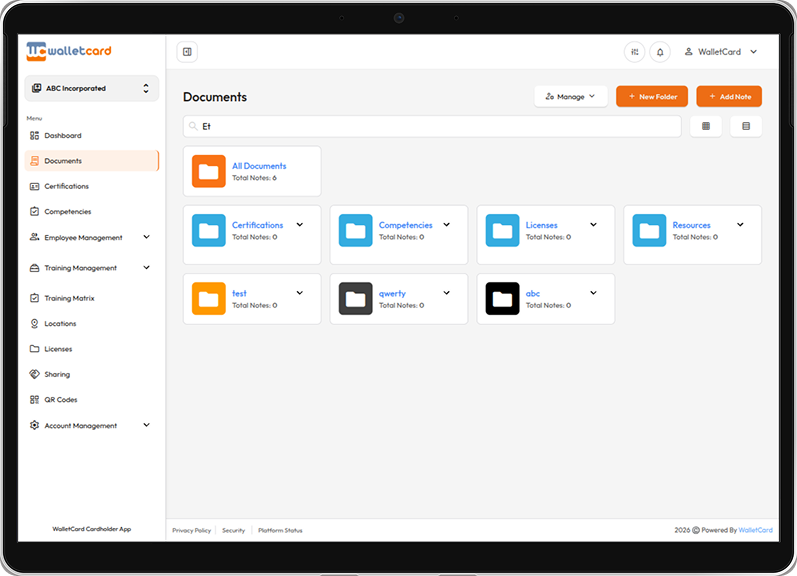Open the WalletCard user menu chevron
This screenshot has width=797, height=576.
753,52
